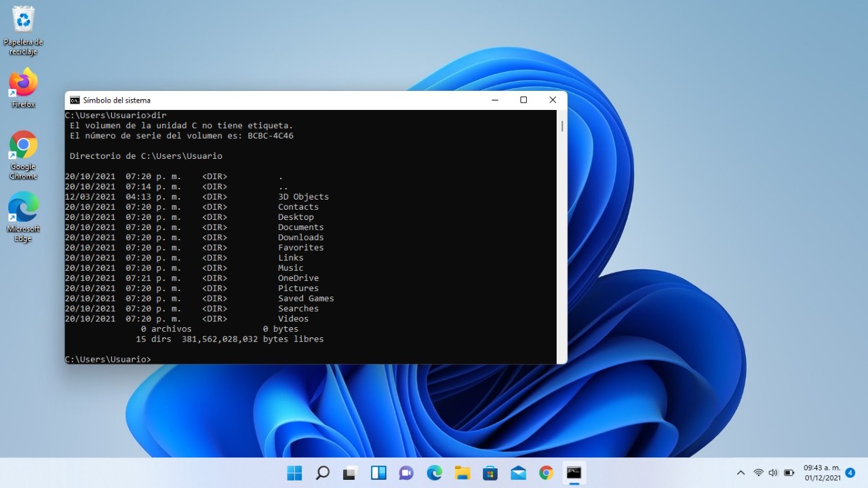Screen dimensions: 868x488
Task: Open the Start menu
Action: (294, 472)
